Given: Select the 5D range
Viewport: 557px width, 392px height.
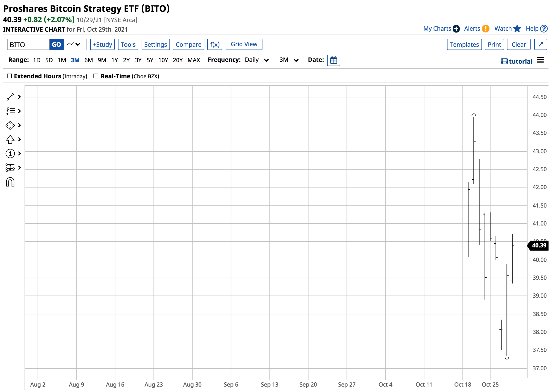Looking at the screenshot, I should (x=49, y=60).
